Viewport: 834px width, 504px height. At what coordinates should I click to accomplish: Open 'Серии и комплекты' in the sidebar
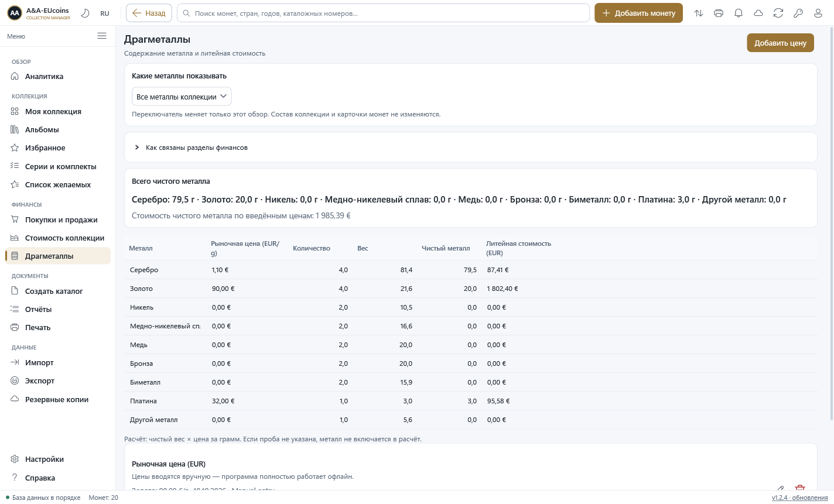(x=57, y=166)
